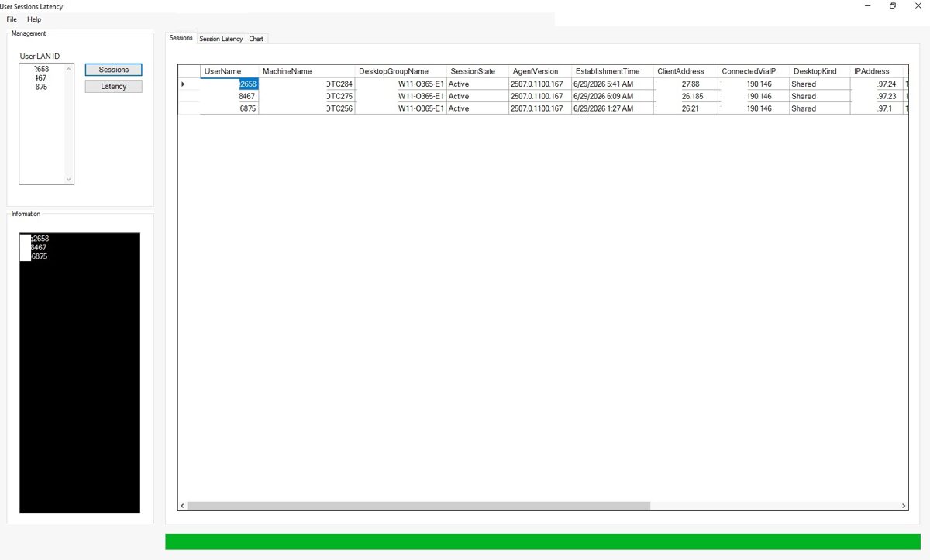Click the green progress bar
The image size is (930, 560).
542,541
